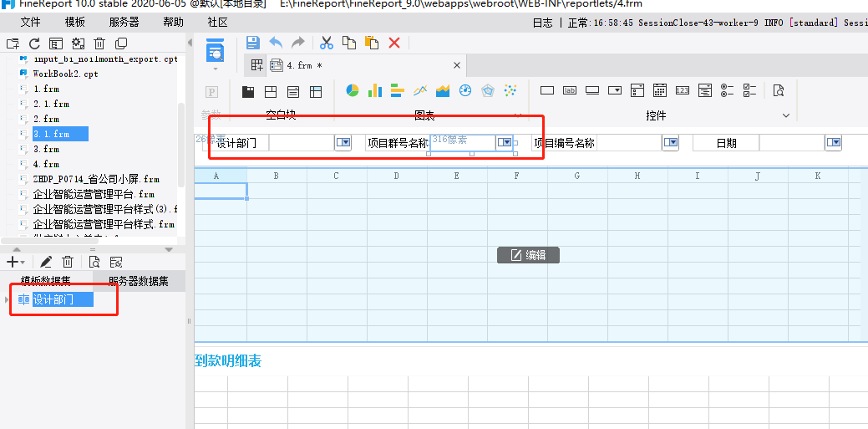
Task: Click the pencil edit dataset icon
Action: pos(46,262)
